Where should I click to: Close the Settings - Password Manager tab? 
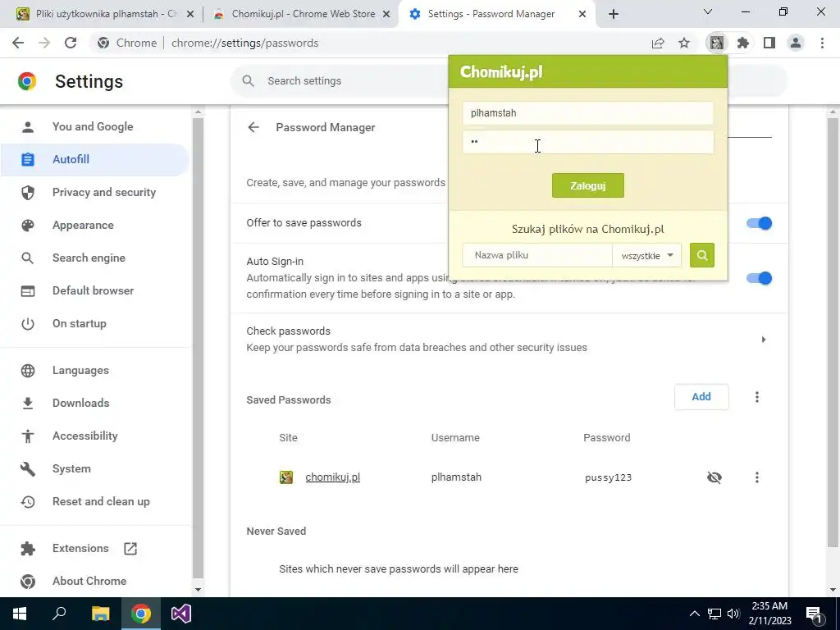coord(582,15)
